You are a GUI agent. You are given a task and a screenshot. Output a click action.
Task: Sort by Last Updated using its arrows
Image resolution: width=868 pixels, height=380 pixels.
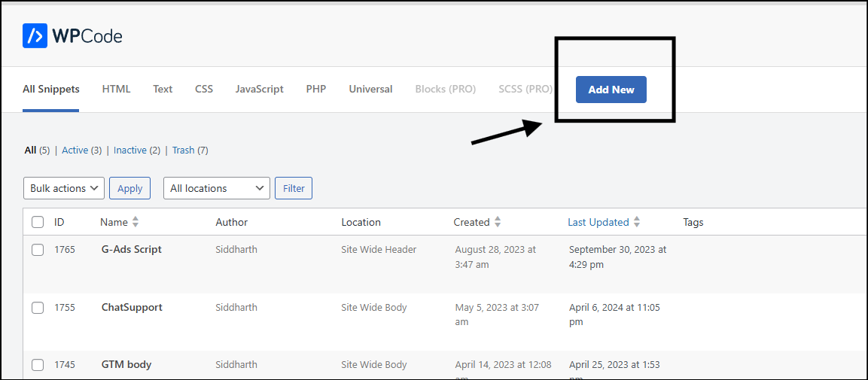coord(637,223)
